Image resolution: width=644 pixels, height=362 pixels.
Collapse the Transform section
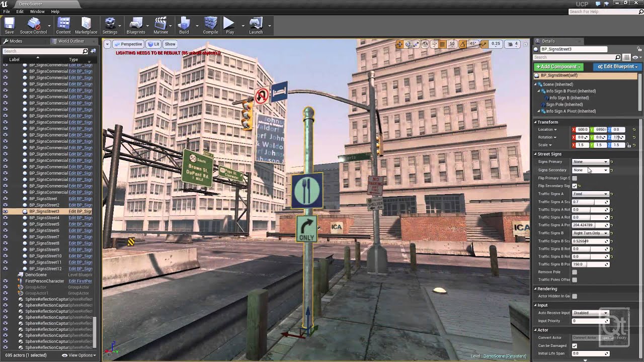(x=535, y=122)
